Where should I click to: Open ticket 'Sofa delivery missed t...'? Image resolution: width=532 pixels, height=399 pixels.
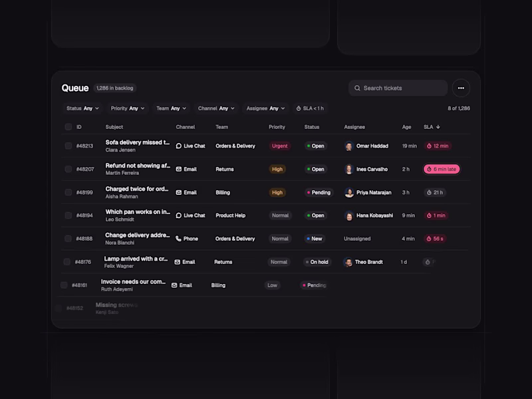pos(138,142)
